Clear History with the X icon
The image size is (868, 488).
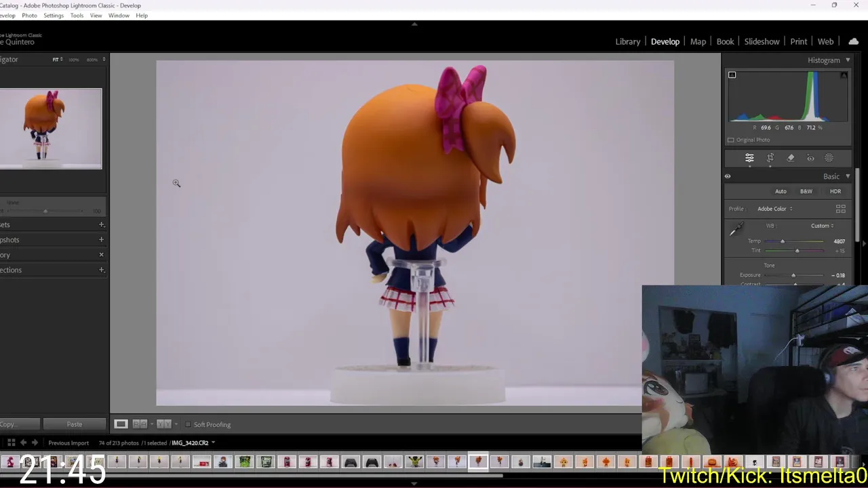[102, 255]
